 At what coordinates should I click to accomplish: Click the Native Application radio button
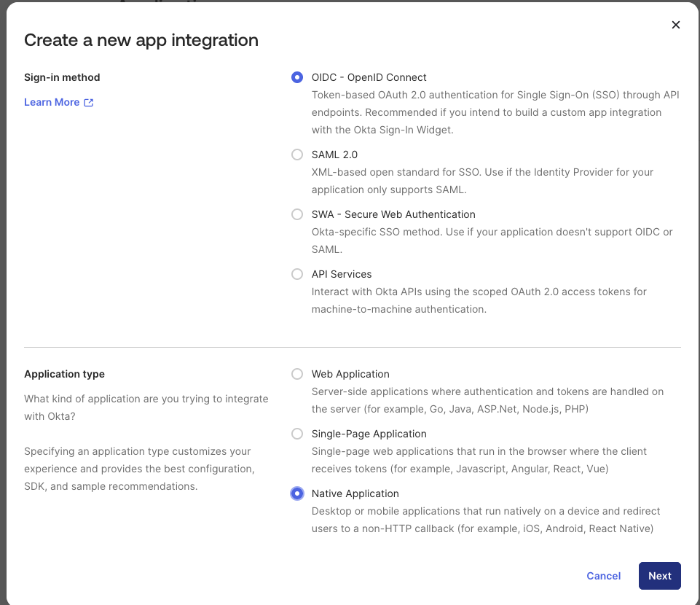[297, 493]
